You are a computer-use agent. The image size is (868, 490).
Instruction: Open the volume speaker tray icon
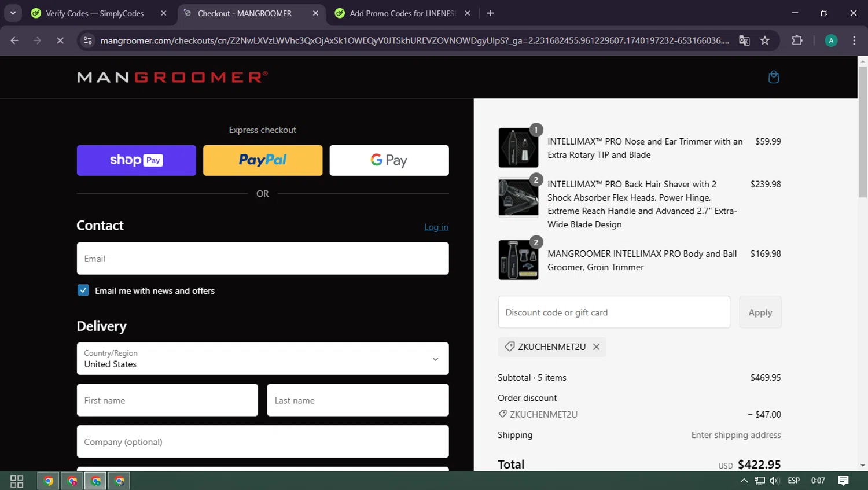pos(775,481)
